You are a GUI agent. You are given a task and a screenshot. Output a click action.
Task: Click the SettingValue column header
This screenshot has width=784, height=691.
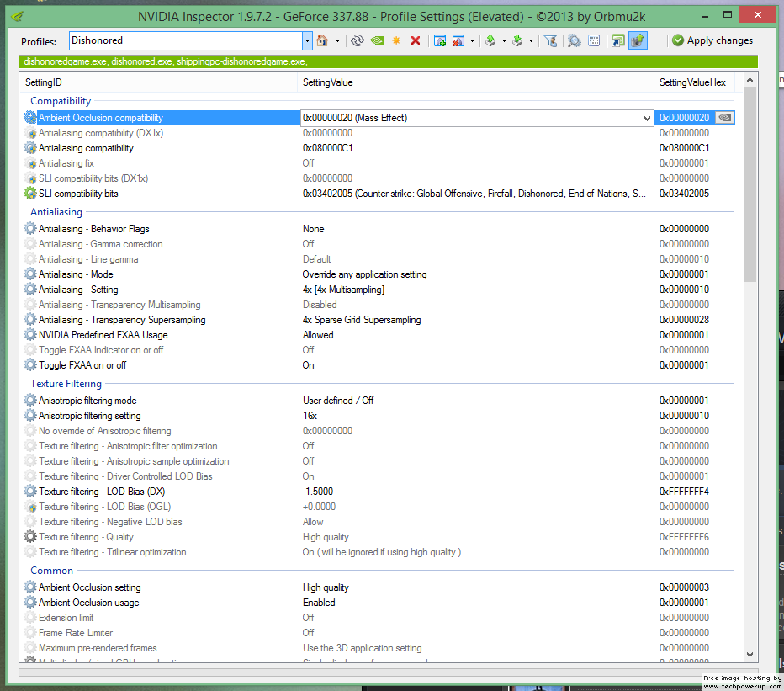coord(475,82)
